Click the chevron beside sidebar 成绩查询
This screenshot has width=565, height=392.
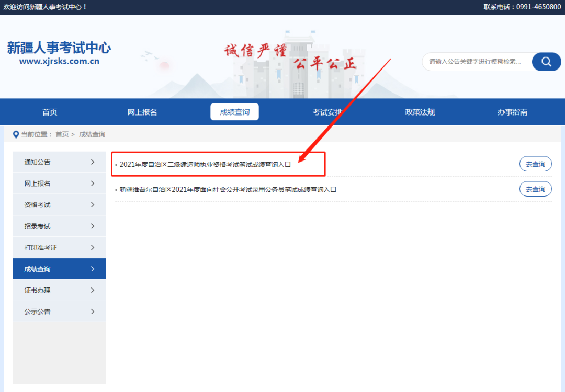click(x=93, y=269)
